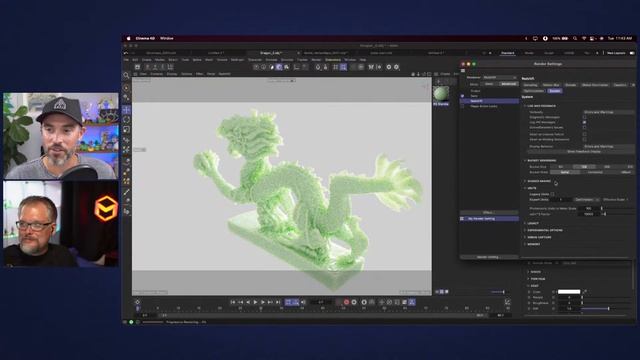The image size is (640, 360).
Task: Click the play forward button
Action: click(x=256, y=302)
